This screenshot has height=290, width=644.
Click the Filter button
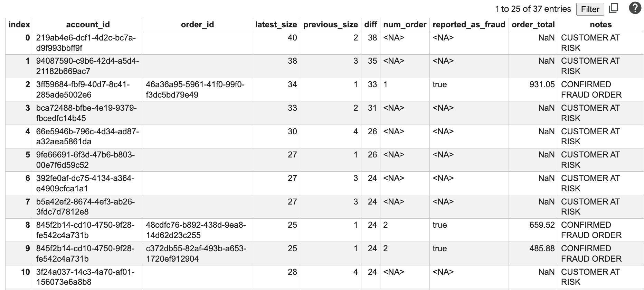point(590,9)
